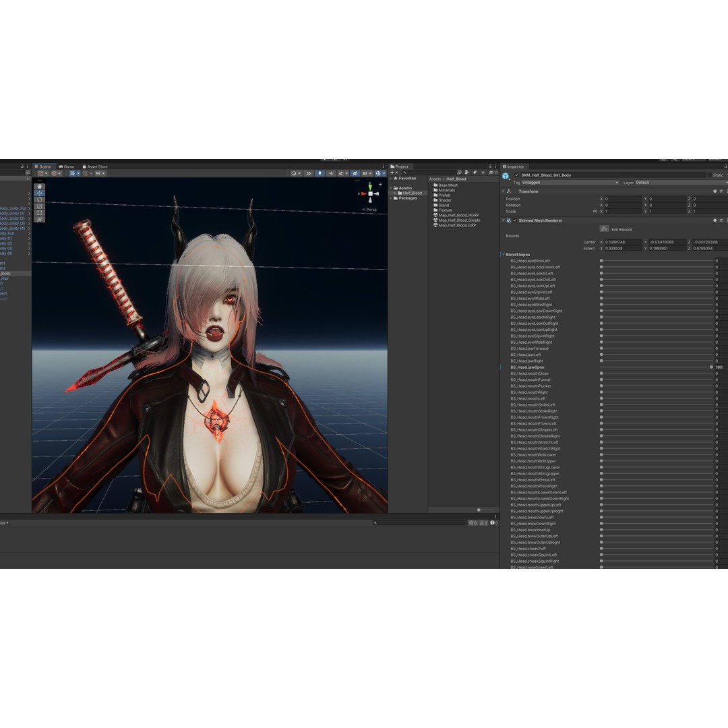Toggle Console error messages filter
Viewport: 728px width, 728px height.
coord(493,523)
